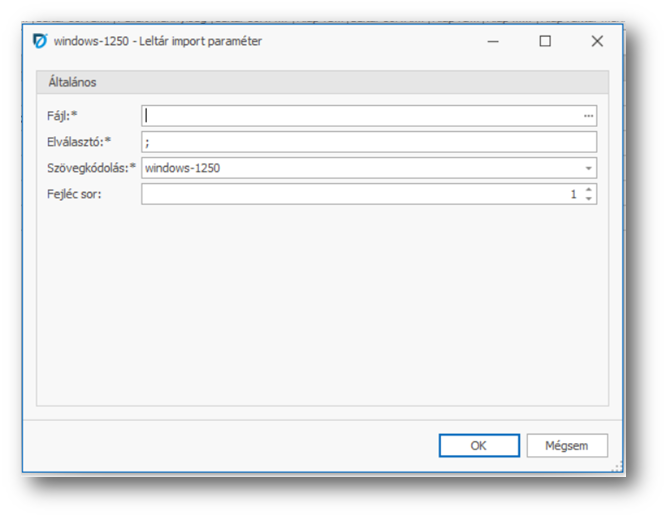Click the app logo in title bar
The width and height of the screenshot is (668, 519).
click(x=40, y=42)
